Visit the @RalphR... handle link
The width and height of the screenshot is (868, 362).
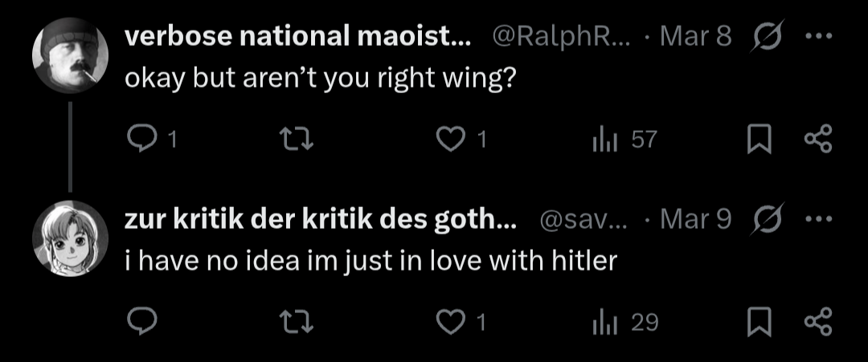click(561, 37)
